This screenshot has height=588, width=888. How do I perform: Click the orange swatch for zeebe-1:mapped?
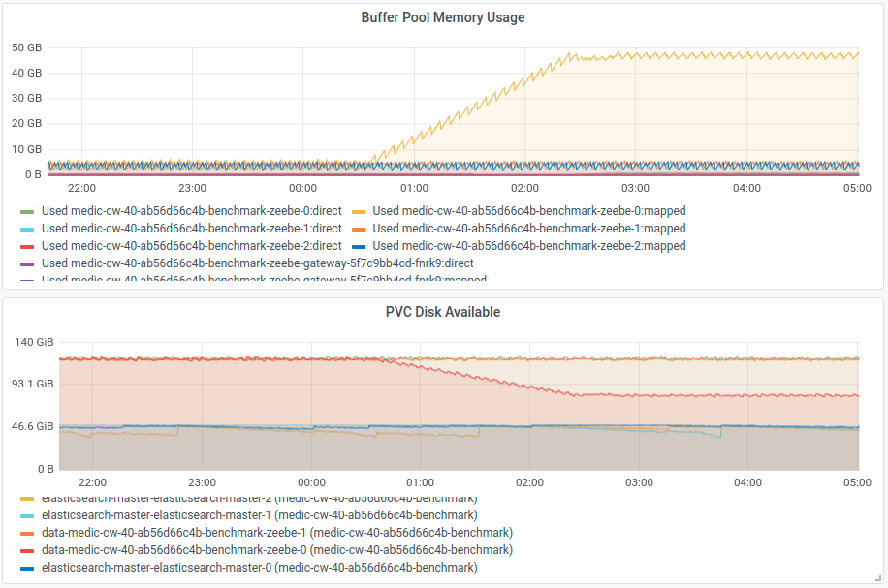(359, 230)
